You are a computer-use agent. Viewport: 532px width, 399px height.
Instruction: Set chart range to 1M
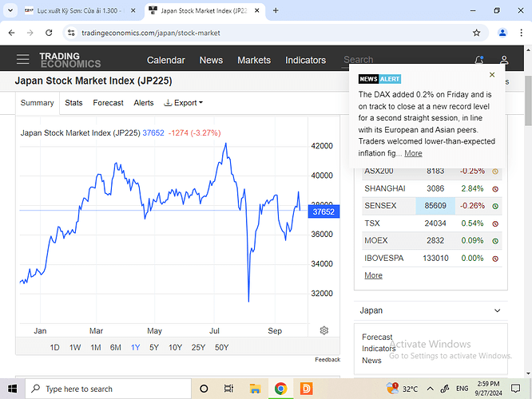tap(96, 347)
